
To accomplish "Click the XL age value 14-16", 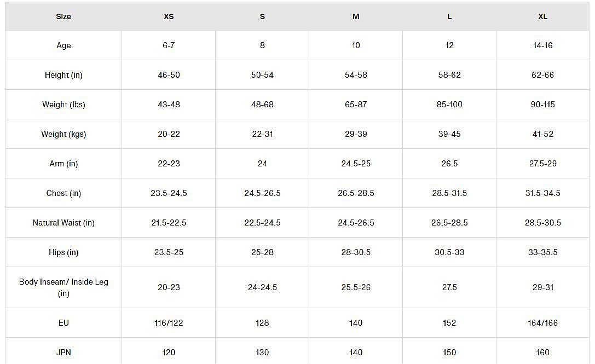I will click(542, 45).
